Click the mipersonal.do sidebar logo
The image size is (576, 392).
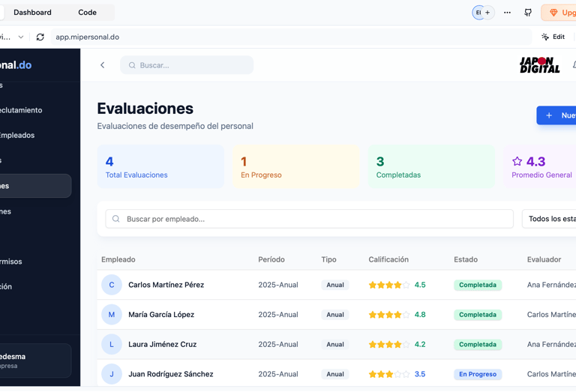16,65
